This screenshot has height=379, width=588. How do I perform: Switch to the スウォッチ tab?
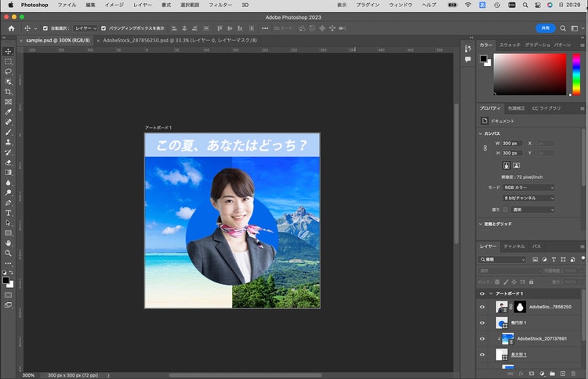(510, 45)
